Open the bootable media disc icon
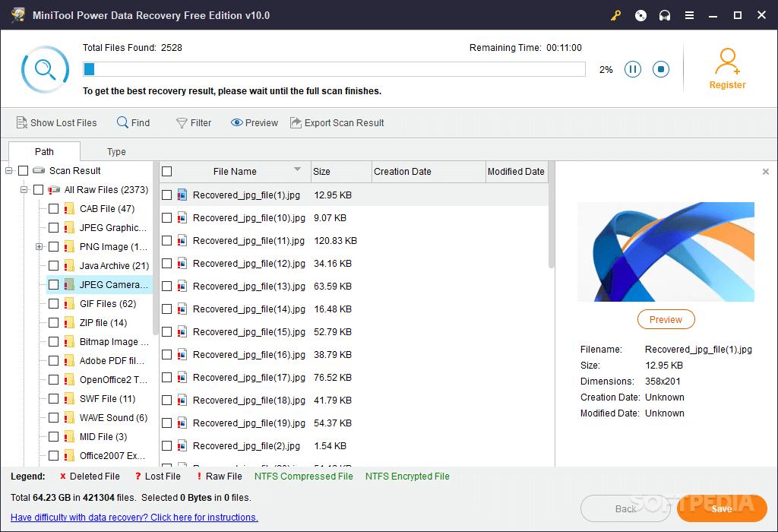The height and width of the screenshot is (532, 778). 640,15
